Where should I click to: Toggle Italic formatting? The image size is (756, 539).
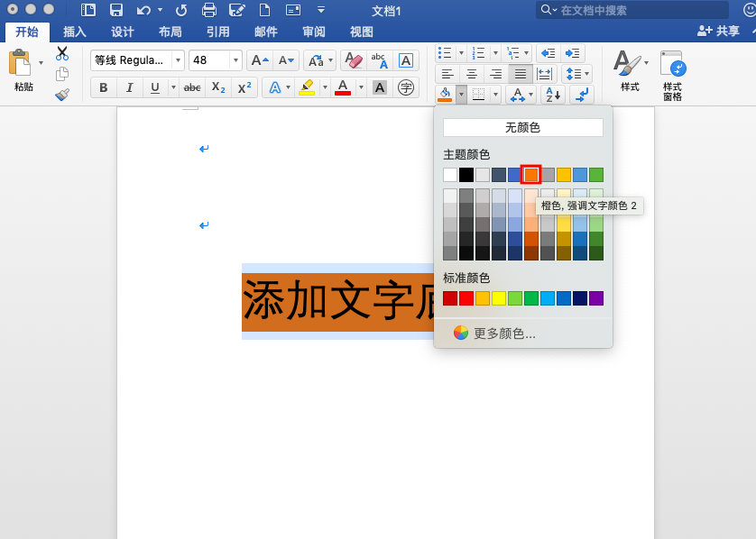(x=129, y=87)
